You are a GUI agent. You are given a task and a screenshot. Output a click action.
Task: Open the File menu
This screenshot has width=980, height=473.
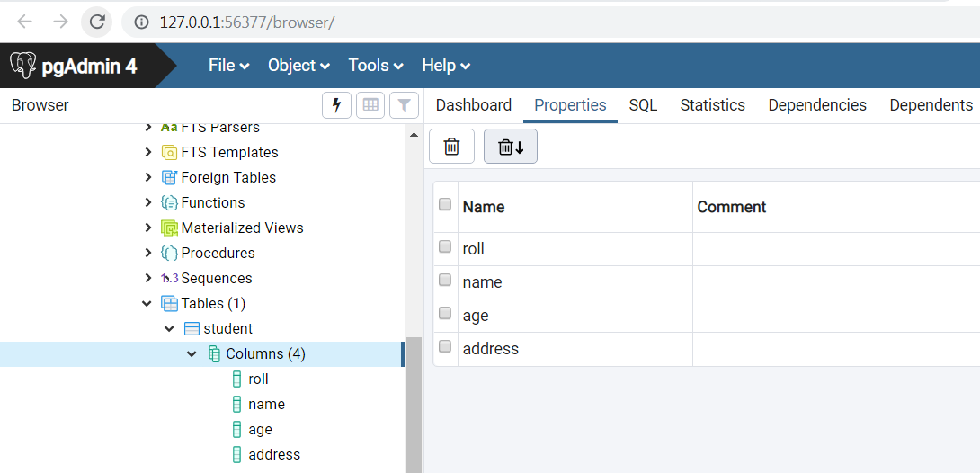pyautogui.click(x=229, y=65)
